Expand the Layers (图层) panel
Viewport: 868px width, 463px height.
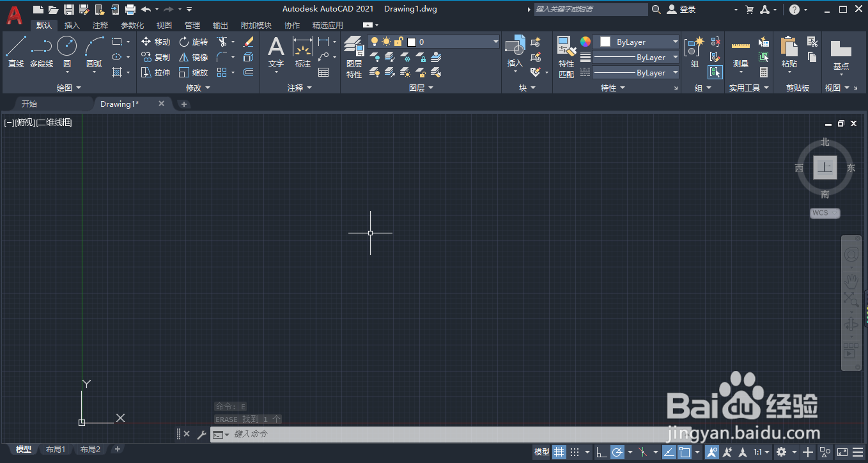[421, 88]
